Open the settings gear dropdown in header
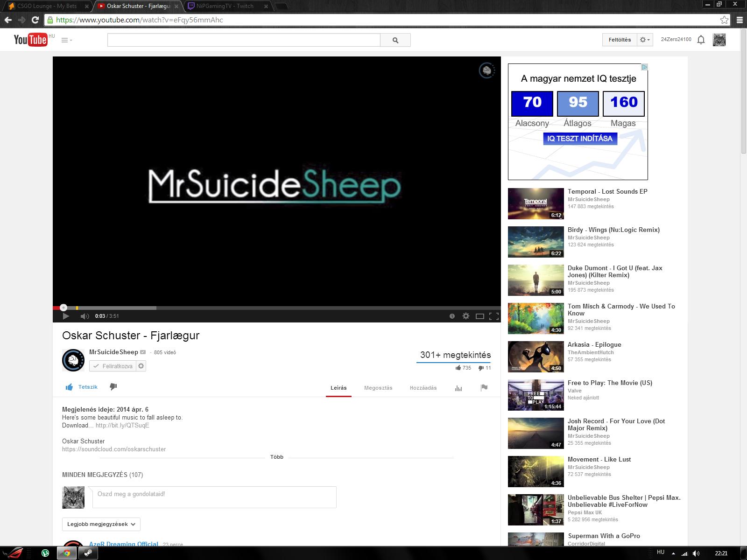Image resolution: width=747 pixels, height=560 pixels. 645,40
